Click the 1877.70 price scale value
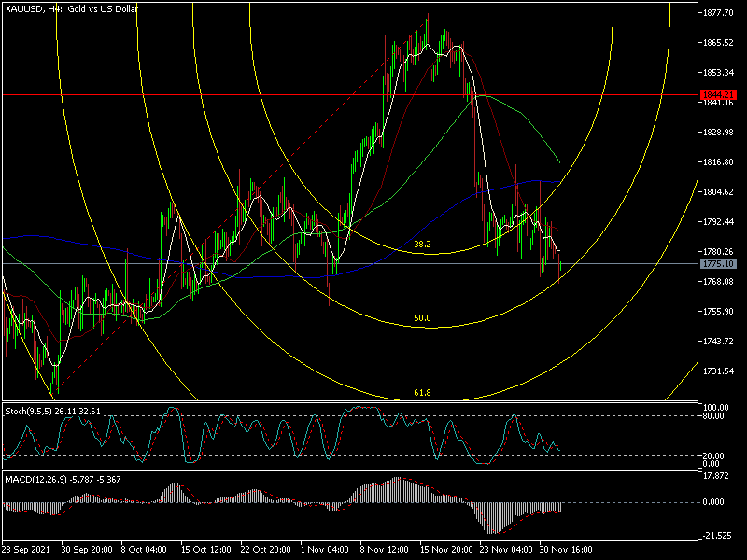Screen dimensions: 747x560 coord(717,13)
